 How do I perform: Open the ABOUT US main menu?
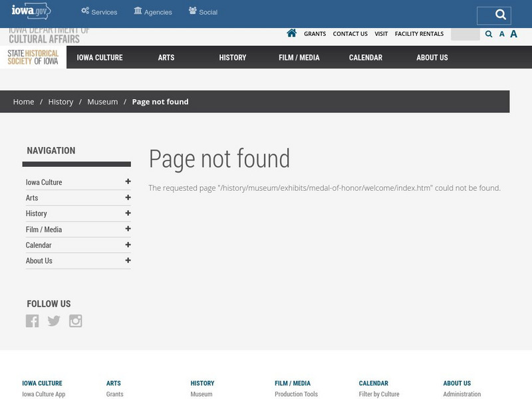[x=432, y=58]
